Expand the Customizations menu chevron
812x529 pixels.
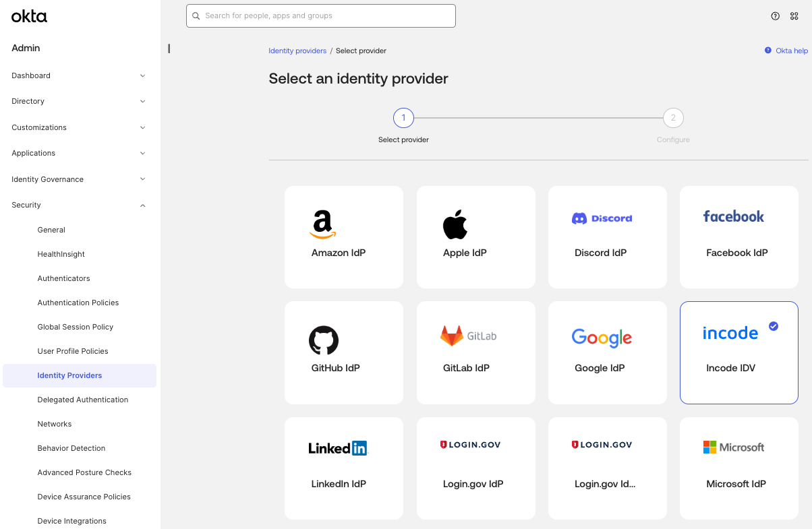pos(142,127)
